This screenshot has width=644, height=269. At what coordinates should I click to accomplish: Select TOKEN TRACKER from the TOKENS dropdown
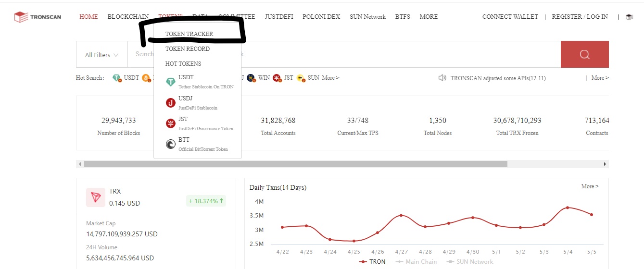coord(189,34)
